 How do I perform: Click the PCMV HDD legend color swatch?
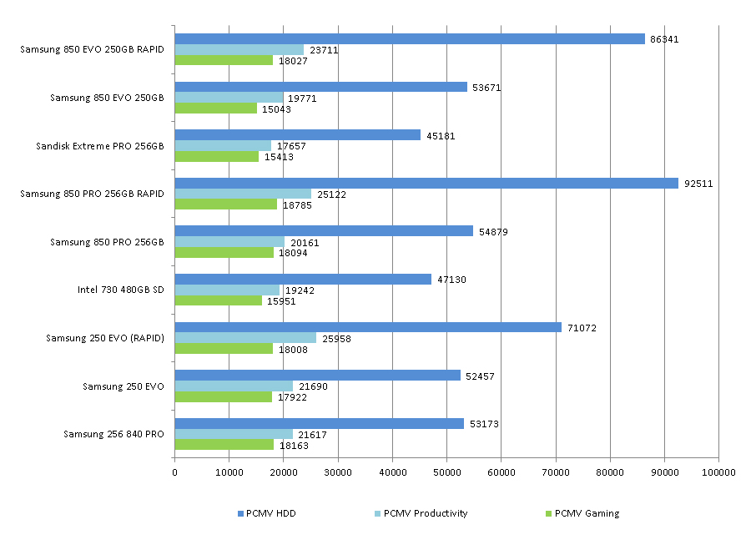click(241, 513)
